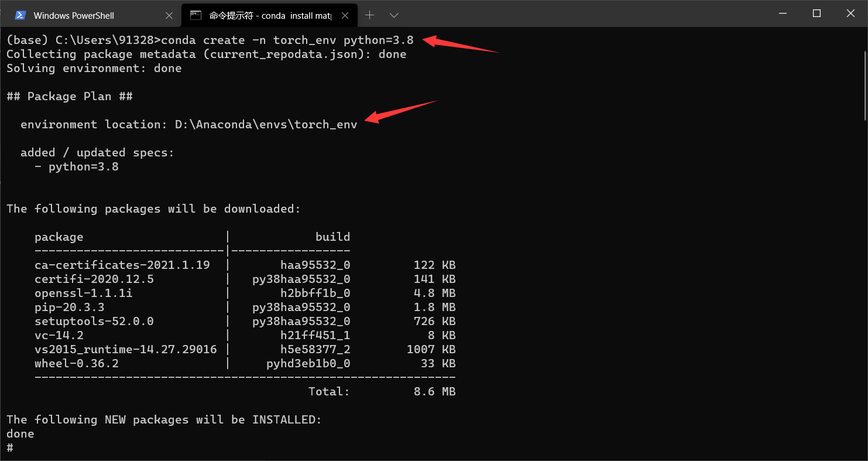Click the 'pip-20.3.3' package name
Image resolution: width=868 pixels, height=461 pixels.
coord(70,308)
